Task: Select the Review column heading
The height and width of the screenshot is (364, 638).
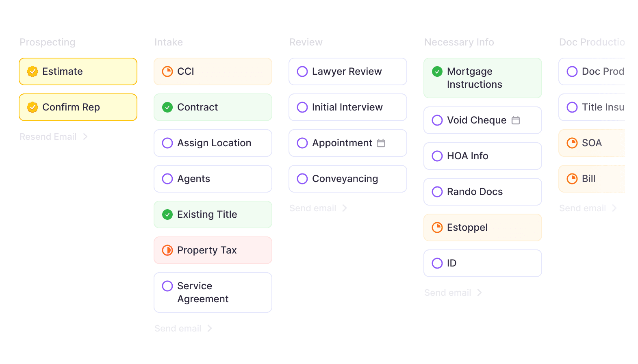Action: pos(306,42)
